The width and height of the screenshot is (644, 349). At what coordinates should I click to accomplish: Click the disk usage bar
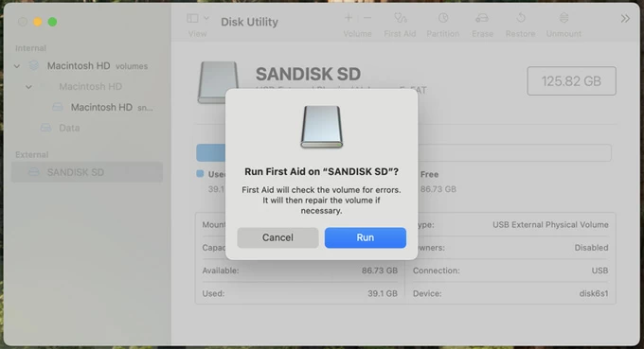click(403, 152)
